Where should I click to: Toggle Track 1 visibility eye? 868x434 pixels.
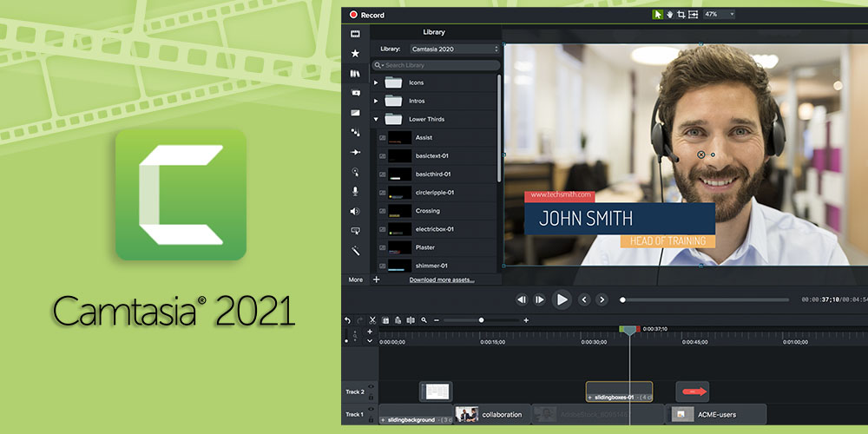click(x=371, y=410)
